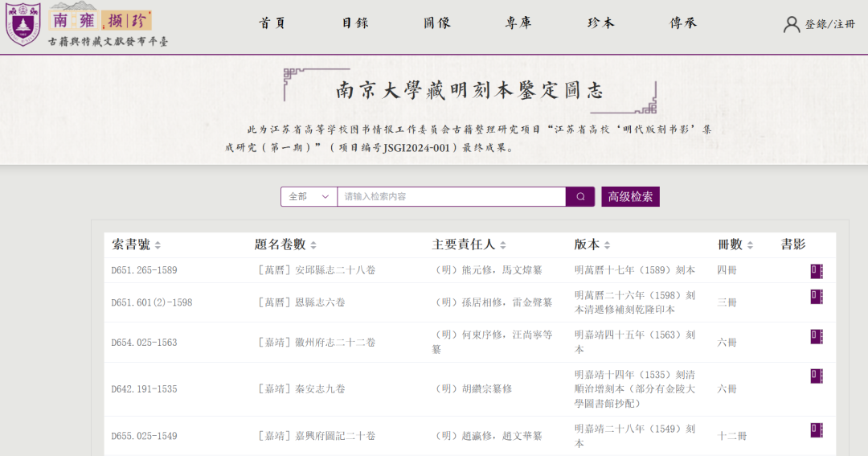Click call number D655.025-1549
The width and height of the screenshot is (868, 456).
144,436
